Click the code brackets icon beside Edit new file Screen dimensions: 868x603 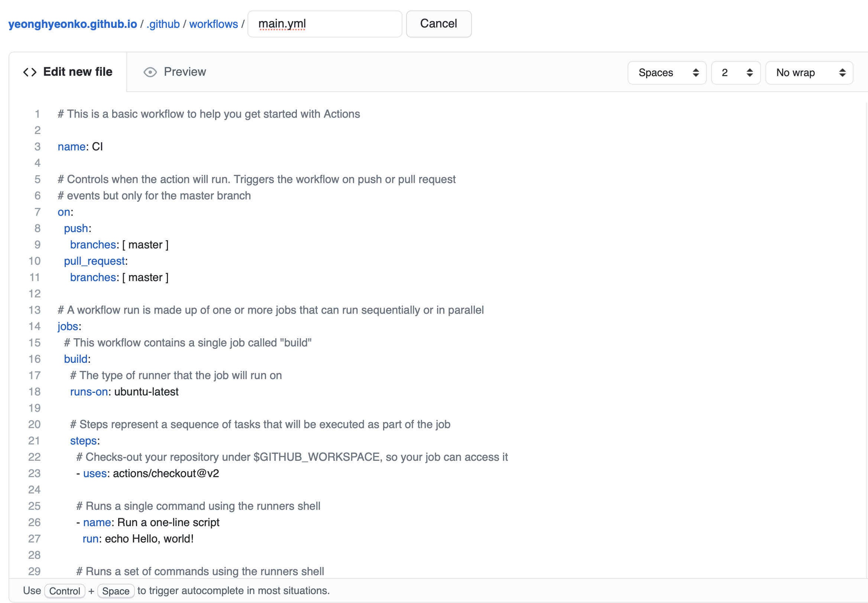point(30,72)
